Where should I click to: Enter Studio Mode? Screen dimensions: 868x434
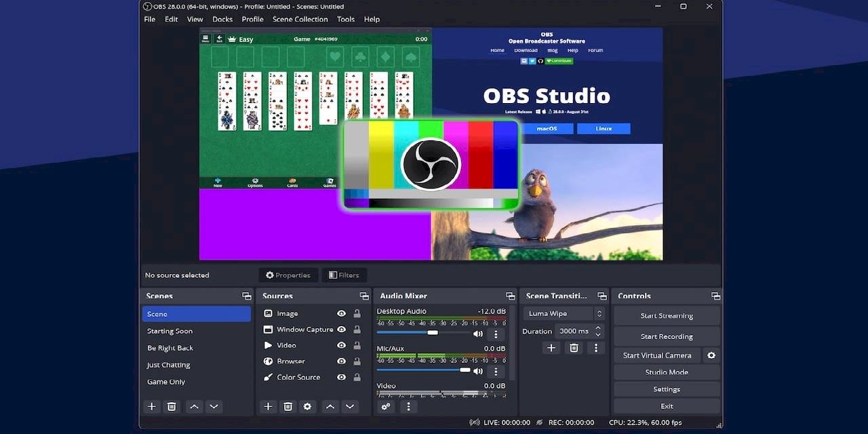(666, 372)
